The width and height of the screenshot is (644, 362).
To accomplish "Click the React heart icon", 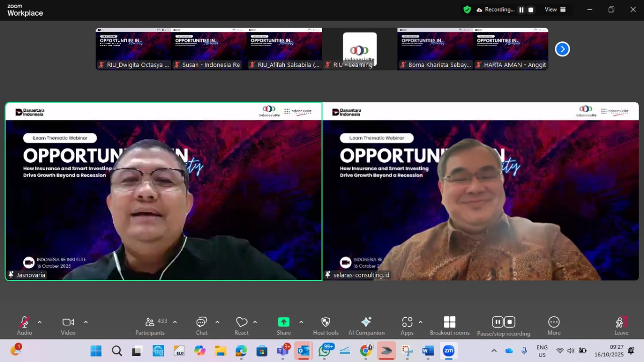I will [242, 325].
